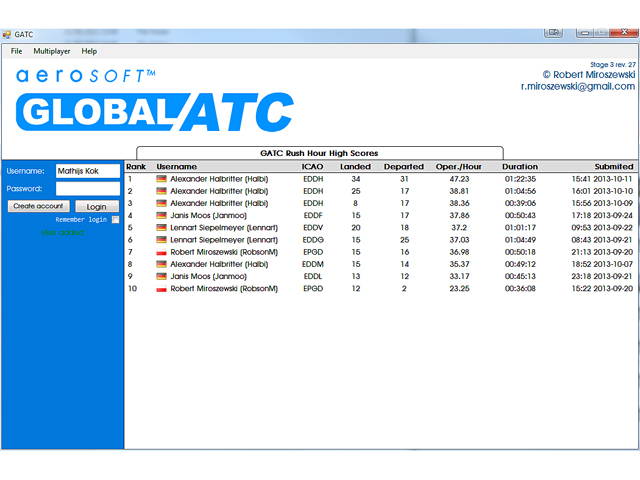Select the rank 8 Alexander Halbritter (Halbi) username
This screenshot has height=480, width=640.
(219, 264)
